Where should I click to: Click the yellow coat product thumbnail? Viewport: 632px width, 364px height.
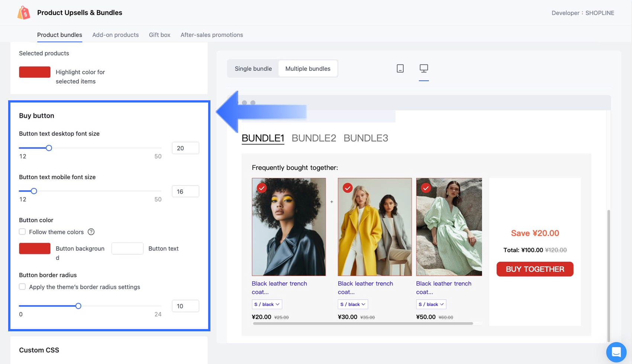375,227
